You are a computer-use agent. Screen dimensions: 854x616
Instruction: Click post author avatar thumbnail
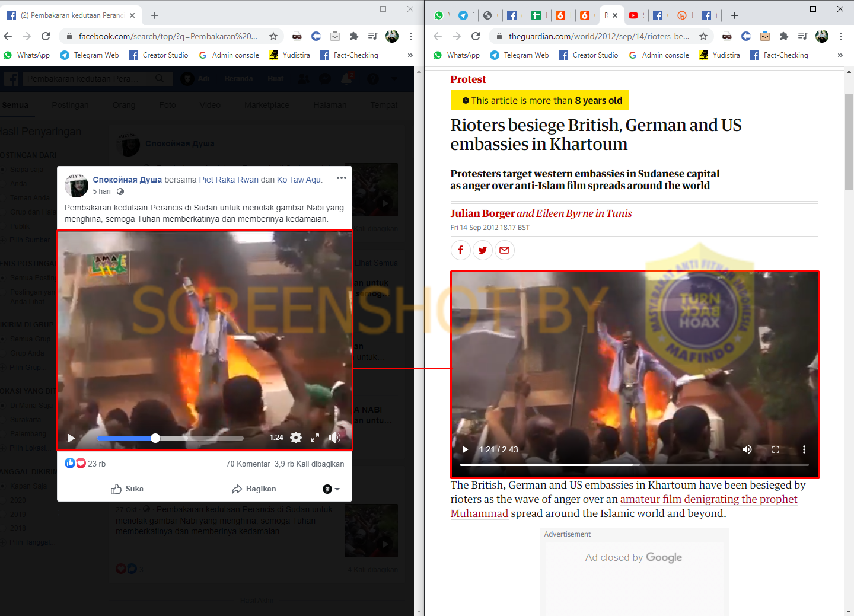(x=77, y=186)
